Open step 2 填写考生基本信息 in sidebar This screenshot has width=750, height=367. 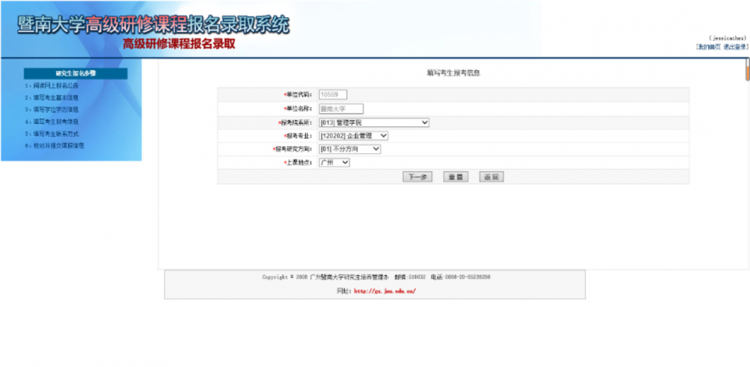tap(52, 98)
